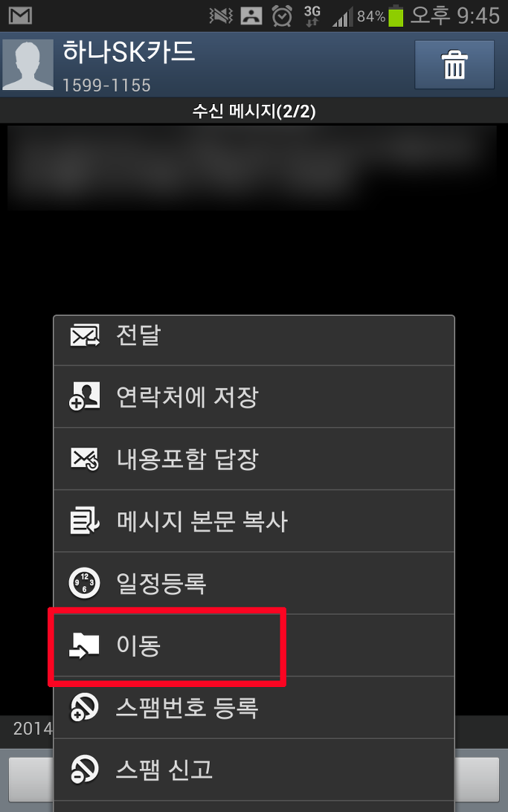Open the contact avatar for 하나SK카드
Image resolution: width=508 pixels, height=812 pixels.
[x=28, y=65]
